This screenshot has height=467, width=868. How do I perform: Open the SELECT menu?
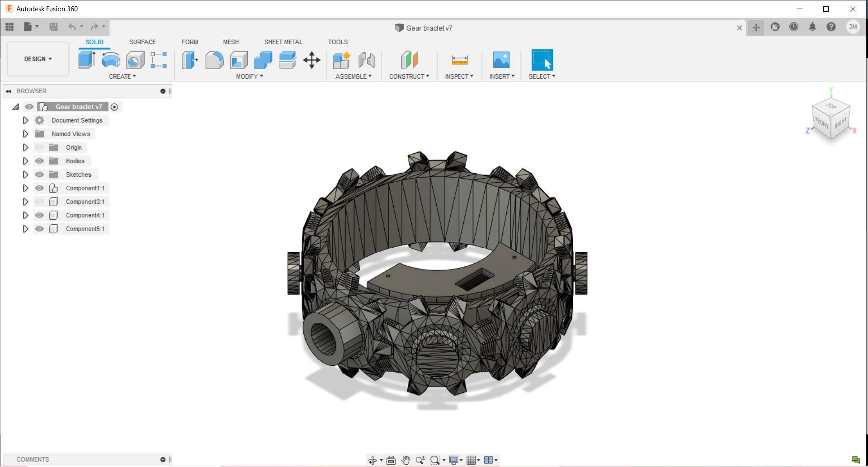click(x=542, y=76)
